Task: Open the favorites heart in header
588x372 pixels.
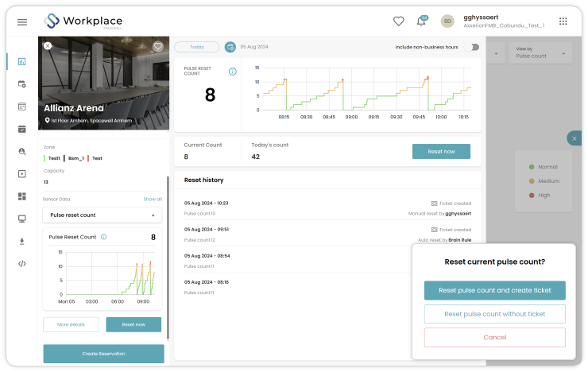Action: [x=399, y=21]
